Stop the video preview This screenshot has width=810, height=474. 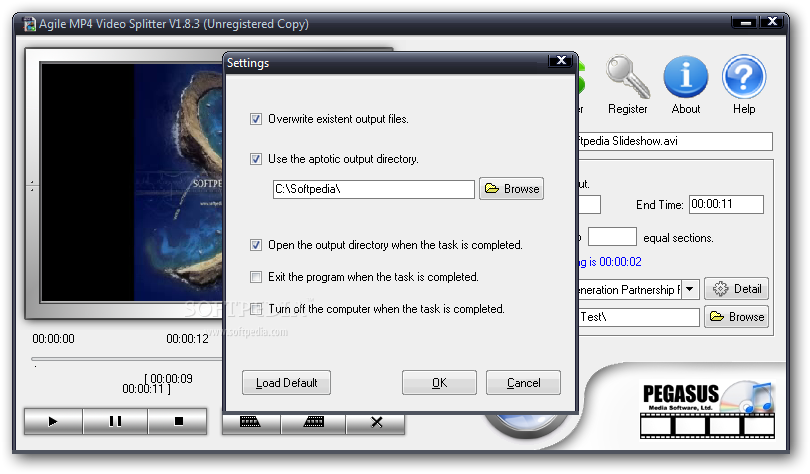tap(178, 421)
